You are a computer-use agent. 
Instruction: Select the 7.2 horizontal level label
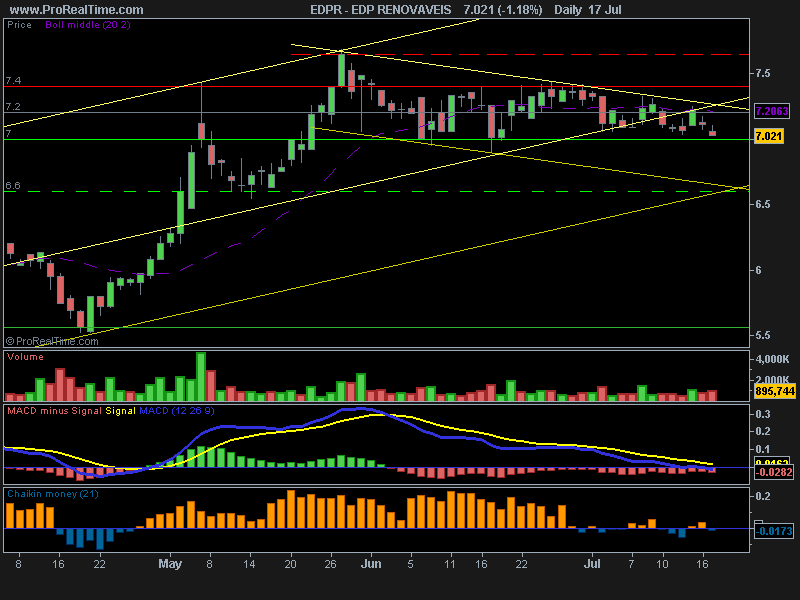pyautogui.click(x=13, y=107)
